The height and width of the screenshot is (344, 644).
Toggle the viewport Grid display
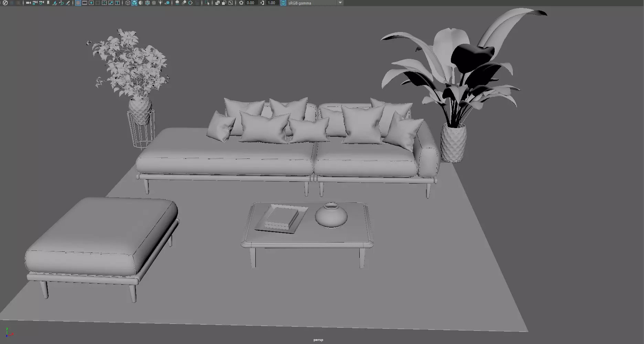78,3
